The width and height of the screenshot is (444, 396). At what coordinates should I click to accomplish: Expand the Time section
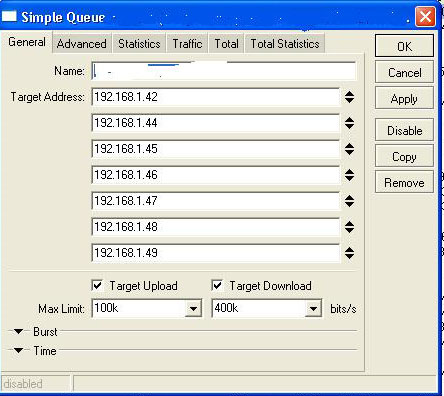pyautogui.click(x=18, y=350)
